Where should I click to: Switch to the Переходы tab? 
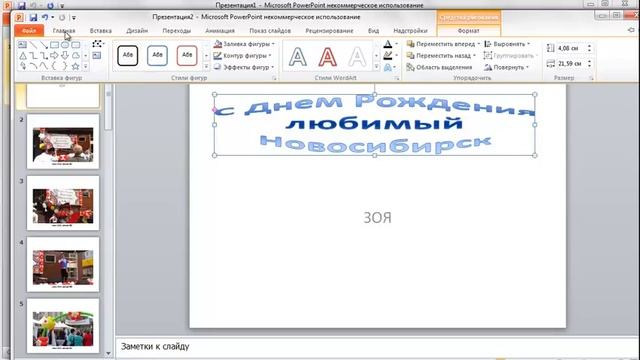[177, 31]
